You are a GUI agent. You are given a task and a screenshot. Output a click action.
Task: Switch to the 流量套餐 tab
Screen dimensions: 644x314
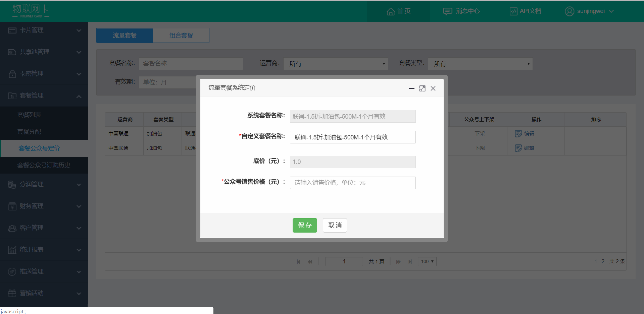click(125, 36)
